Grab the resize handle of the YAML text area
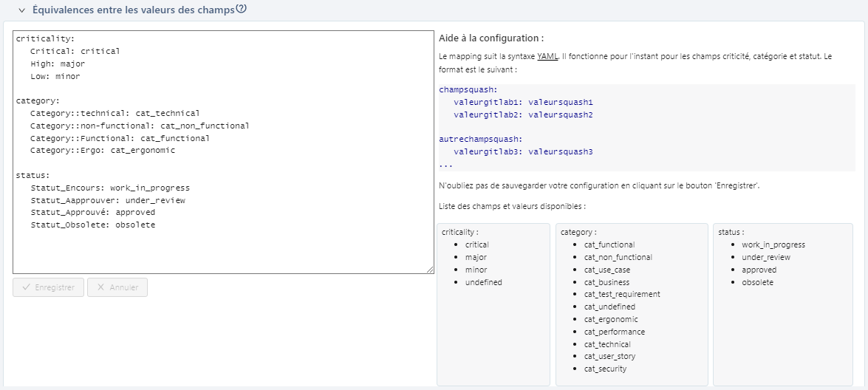The height and width of the screenshot is (390, 868). 429,270
